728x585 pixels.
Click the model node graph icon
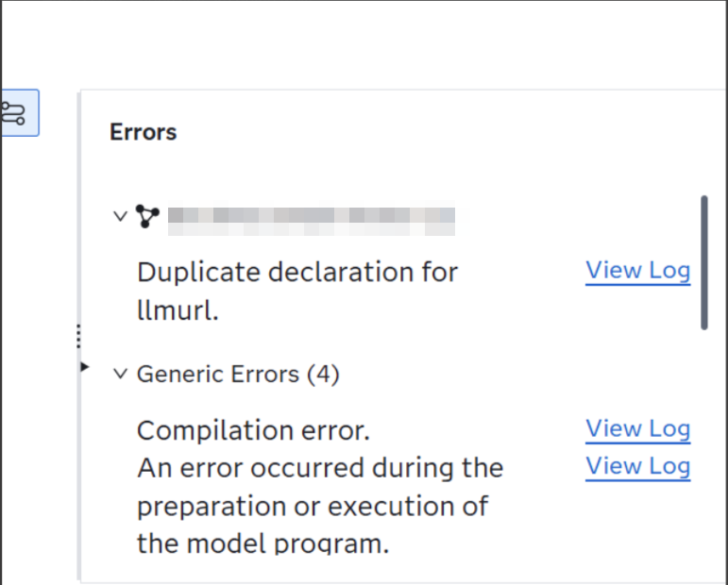[146, 216]
